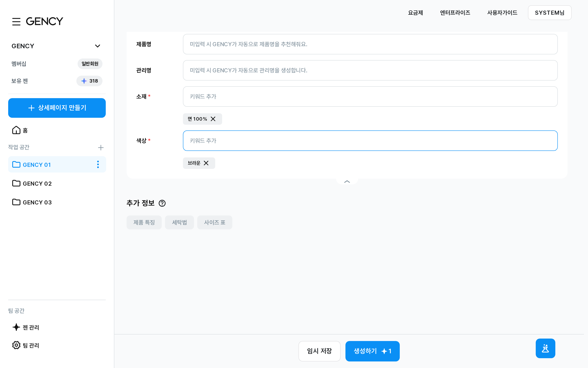This screenshot has height=368, width=588.
Task: Click the SYSTEM님 account button
Action: coord(550,13)
